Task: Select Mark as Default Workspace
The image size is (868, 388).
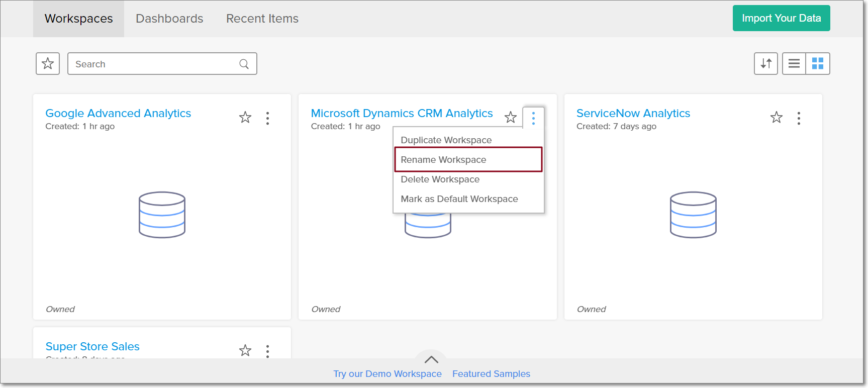Action: (459, 199)
